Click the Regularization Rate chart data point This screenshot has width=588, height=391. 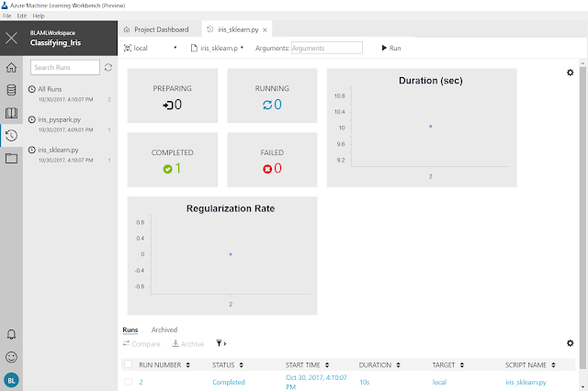pyautogui.click(x=231, y=254)
